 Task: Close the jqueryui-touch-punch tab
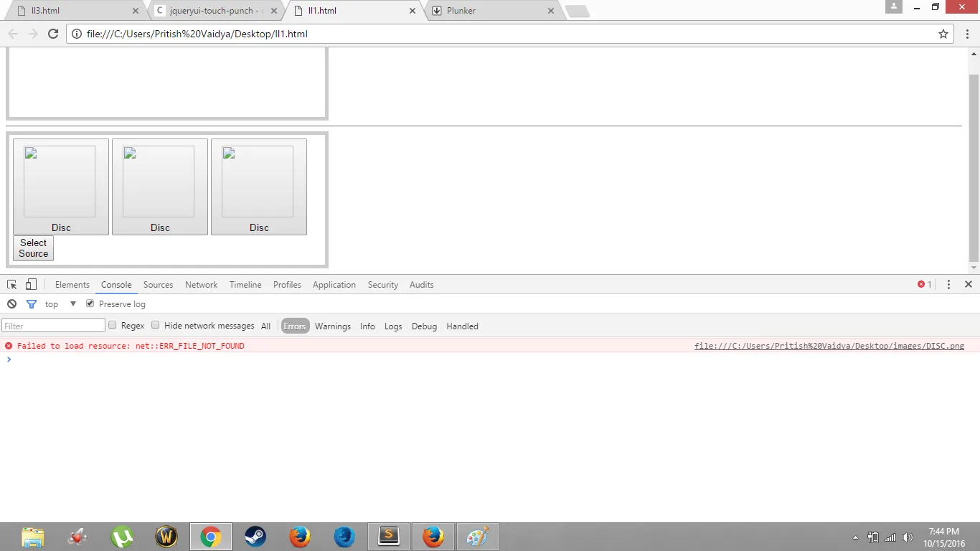pos(274,11)
